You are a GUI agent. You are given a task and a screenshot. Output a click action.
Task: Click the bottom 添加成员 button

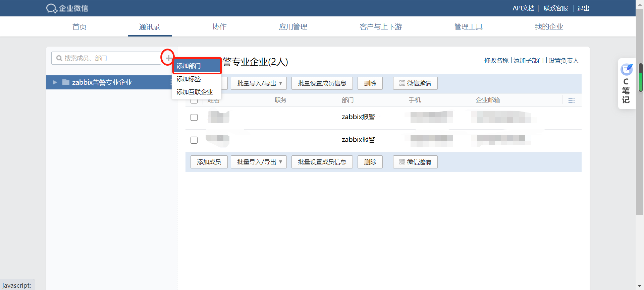coord(209,162)
